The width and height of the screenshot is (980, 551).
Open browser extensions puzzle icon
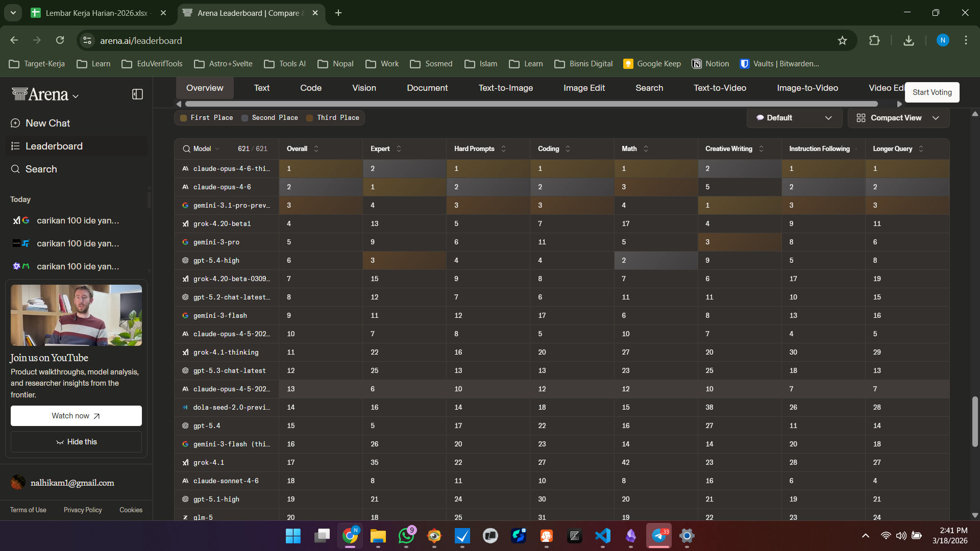tap(874, 40)
